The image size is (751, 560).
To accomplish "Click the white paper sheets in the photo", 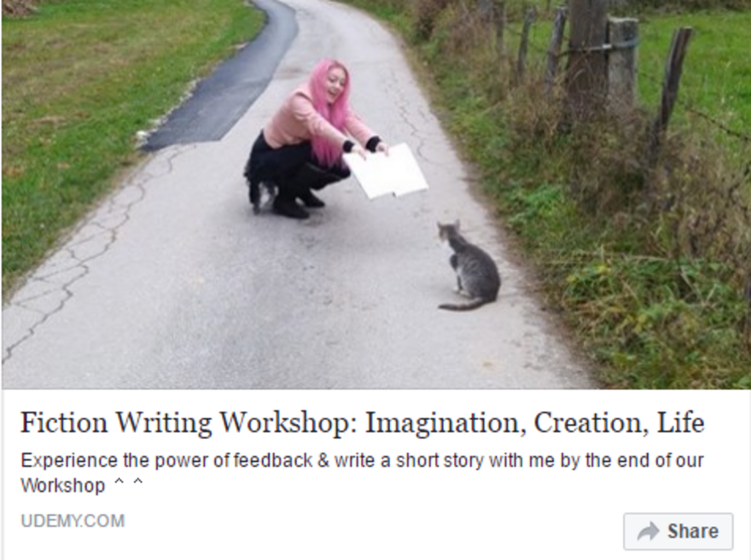I will [x=386, y=170].
